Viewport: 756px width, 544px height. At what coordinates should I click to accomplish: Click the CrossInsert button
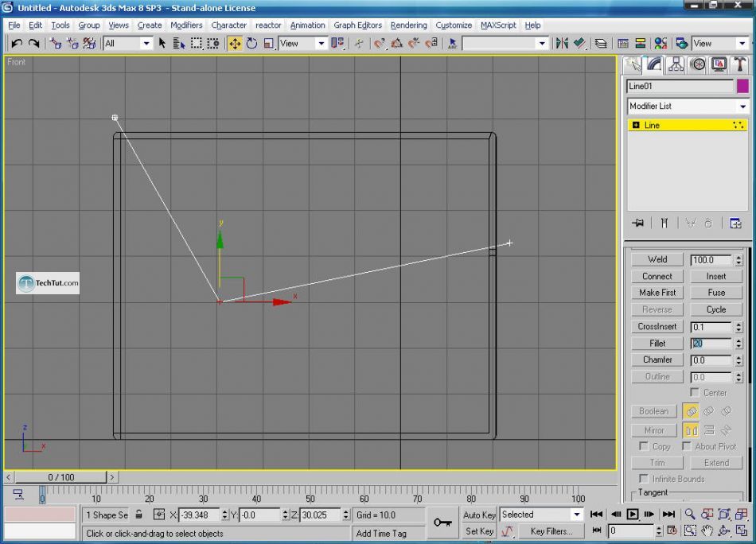click(657, 327)
